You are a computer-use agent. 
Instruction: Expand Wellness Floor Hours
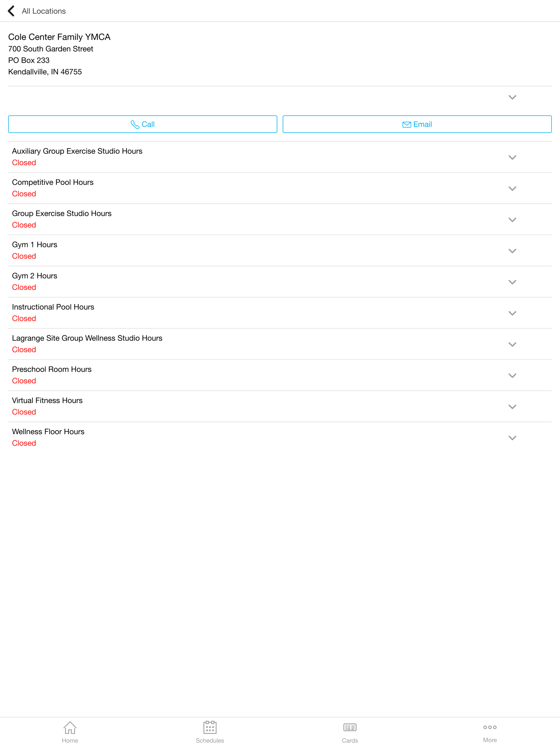point(512,438)
